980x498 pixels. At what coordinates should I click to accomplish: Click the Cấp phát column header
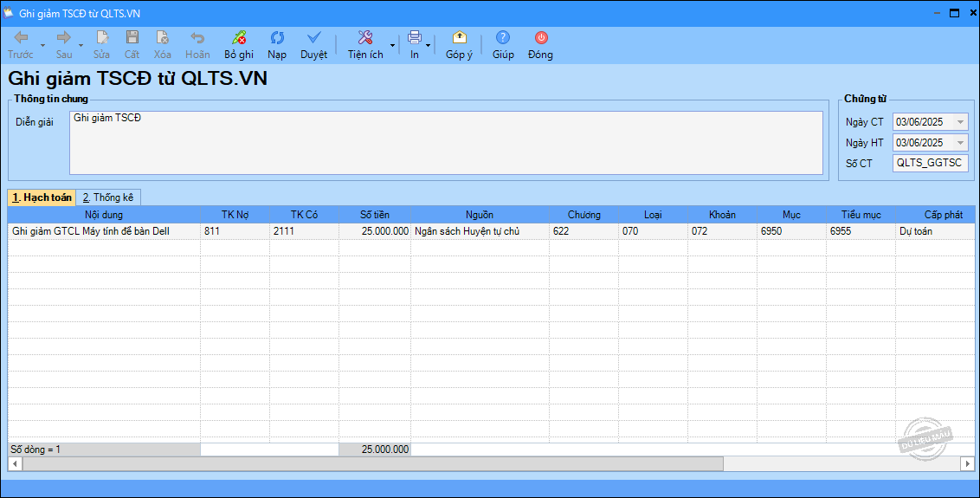[x=935, y=215]
